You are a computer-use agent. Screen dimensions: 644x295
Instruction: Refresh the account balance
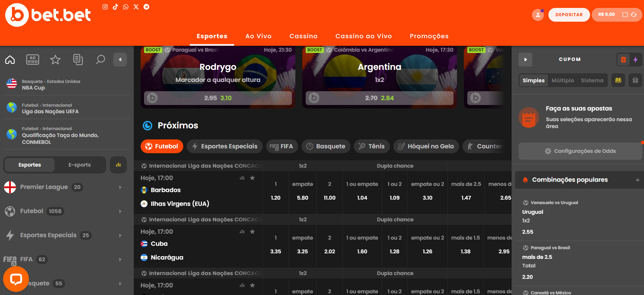(634, 15)
